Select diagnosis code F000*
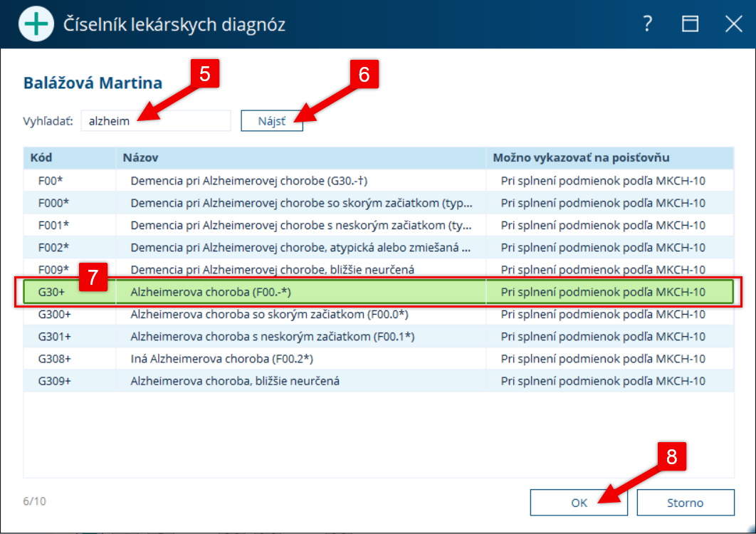The height and width of the screenshot is (534, 756). (x=53, y=203)
